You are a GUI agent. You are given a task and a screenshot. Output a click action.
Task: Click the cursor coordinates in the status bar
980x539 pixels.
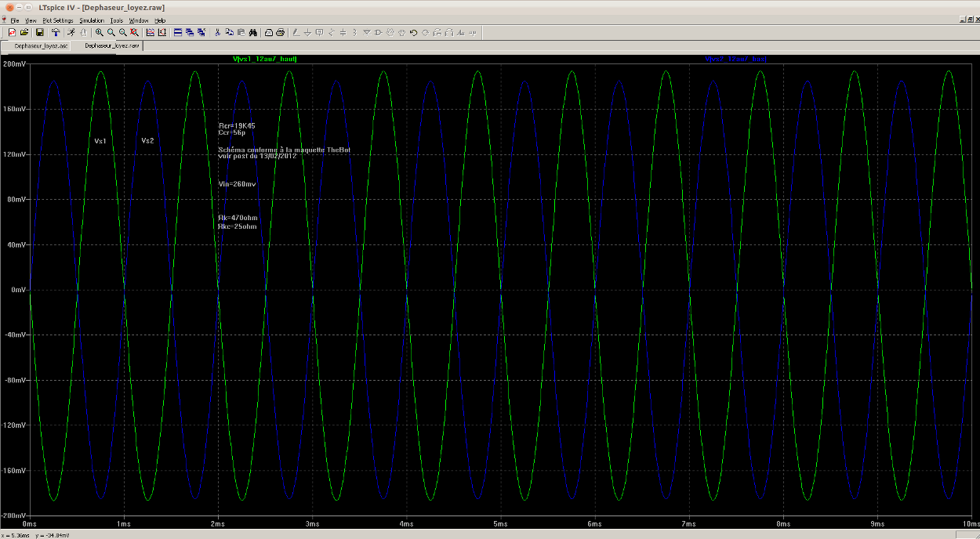35,535
